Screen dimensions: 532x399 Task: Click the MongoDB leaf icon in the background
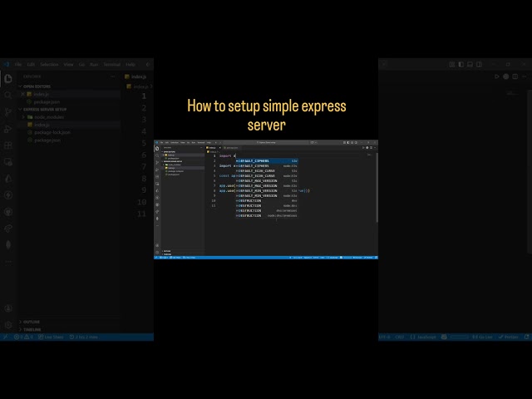click(8, 245)
